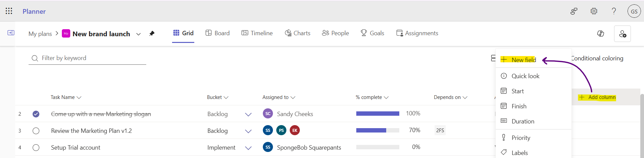Expand the New brand launch plan dropdown
The image size is (644, 158).
click(x=138, y=34)
